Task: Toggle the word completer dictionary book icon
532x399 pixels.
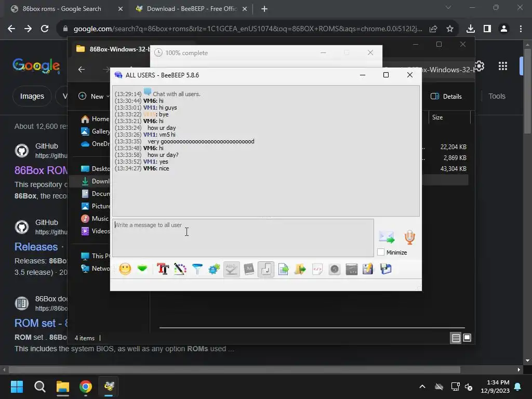Action: click(x=249, y=269)
